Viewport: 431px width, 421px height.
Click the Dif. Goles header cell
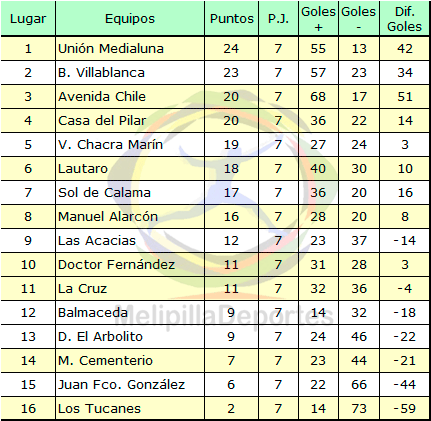(404, 19)
